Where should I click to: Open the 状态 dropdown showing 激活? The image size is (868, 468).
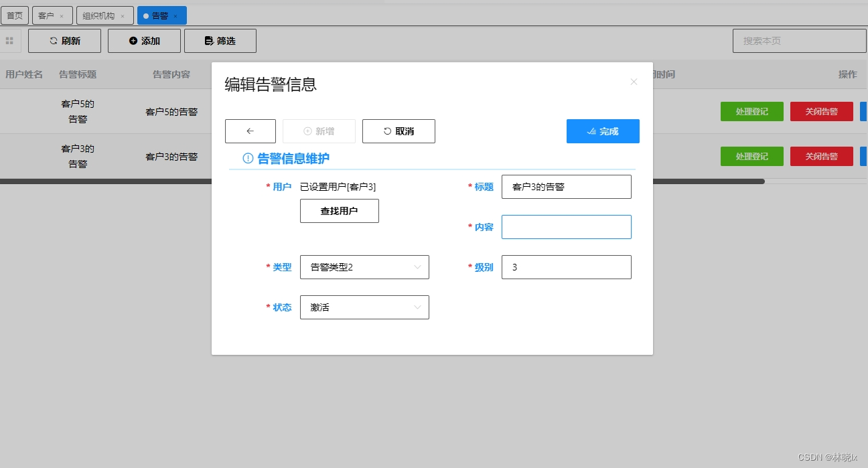[x=364, y=307]
